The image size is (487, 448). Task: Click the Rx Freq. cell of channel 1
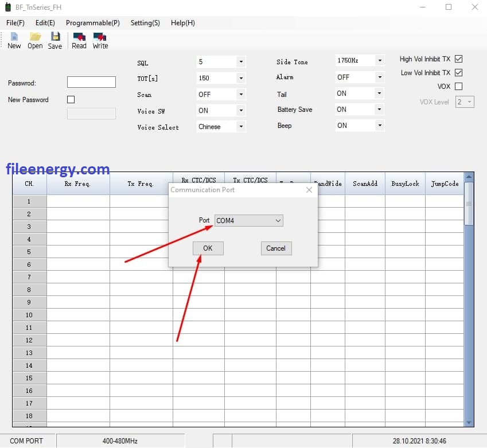pos(78,201)
